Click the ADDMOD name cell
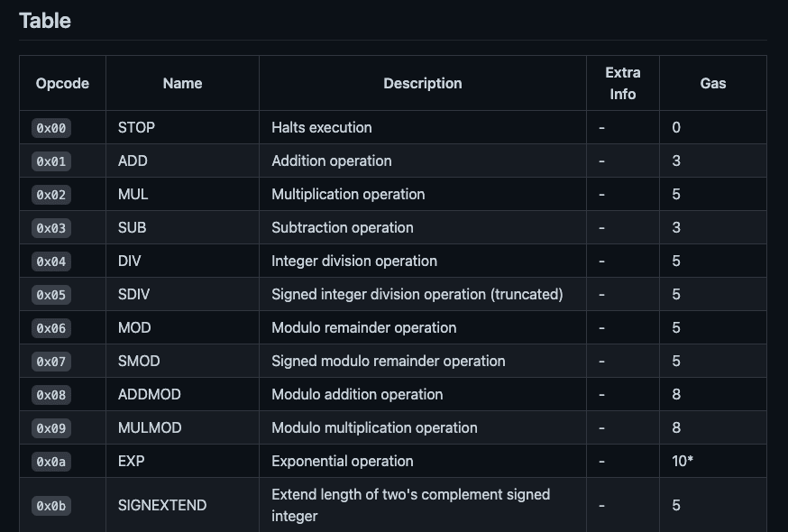The width and height of the screenshot is (788, 532). [x=149, y=394]
